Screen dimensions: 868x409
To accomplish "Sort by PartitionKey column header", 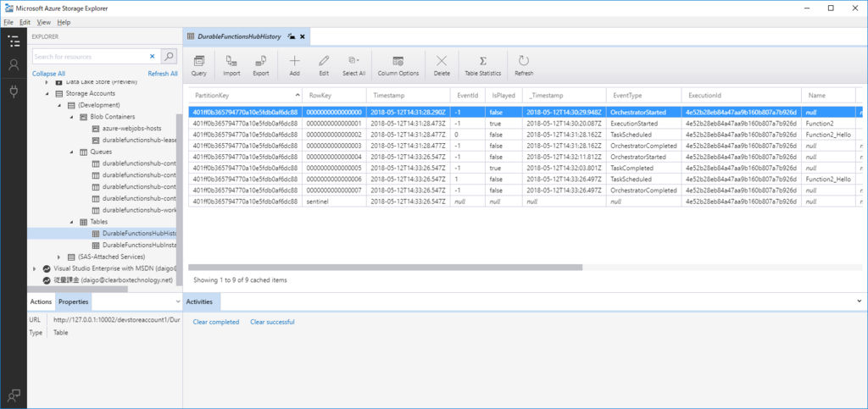I will coord(245,95).
